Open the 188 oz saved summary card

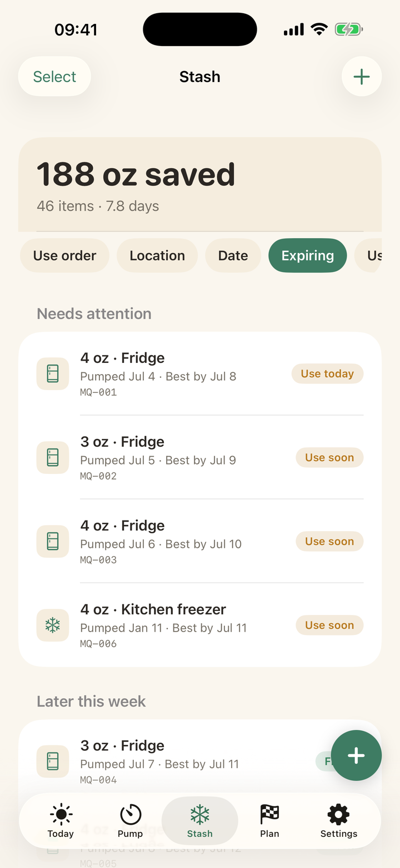pos(200,184)
